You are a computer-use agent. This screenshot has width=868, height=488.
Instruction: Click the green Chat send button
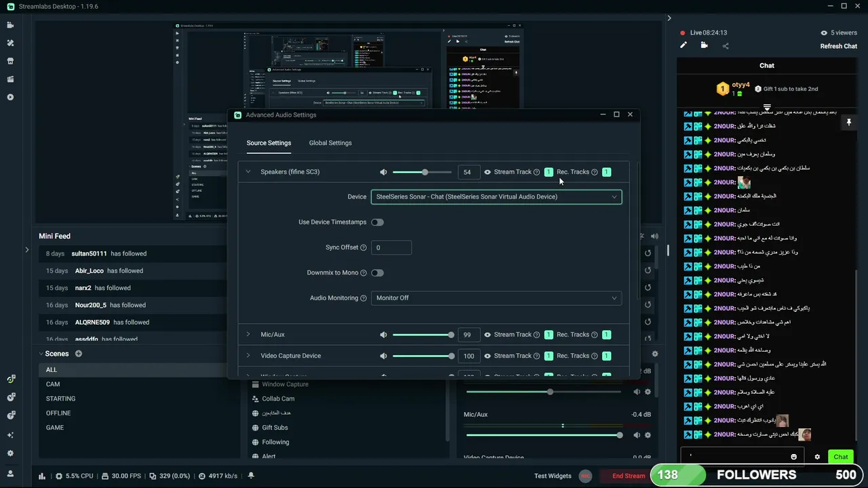[x=841, y=457]
